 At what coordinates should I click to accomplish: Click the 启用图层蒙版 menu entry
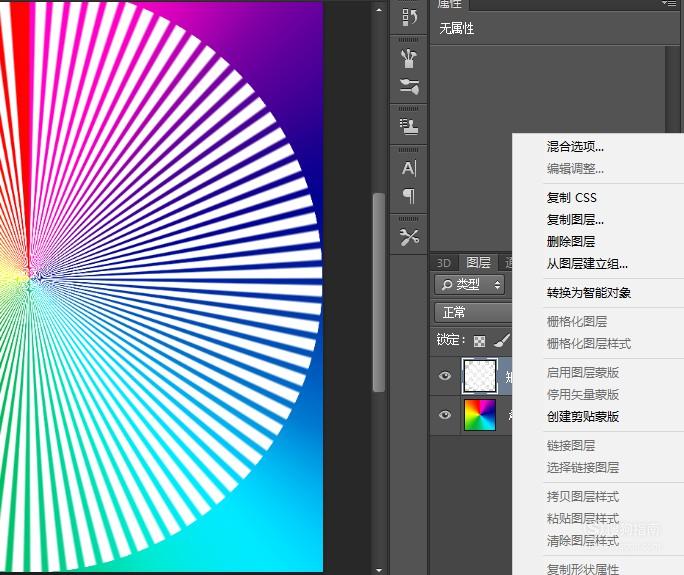point(583,373)
